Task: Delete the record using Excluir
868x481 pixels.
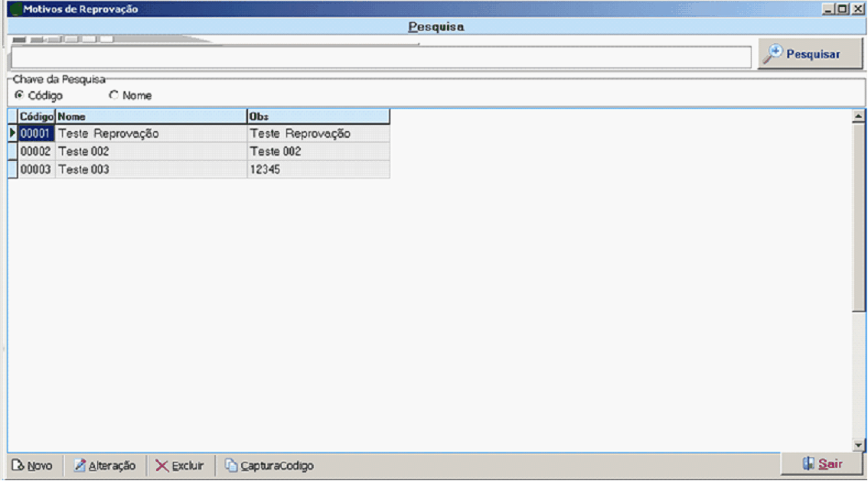Action: 180,466
